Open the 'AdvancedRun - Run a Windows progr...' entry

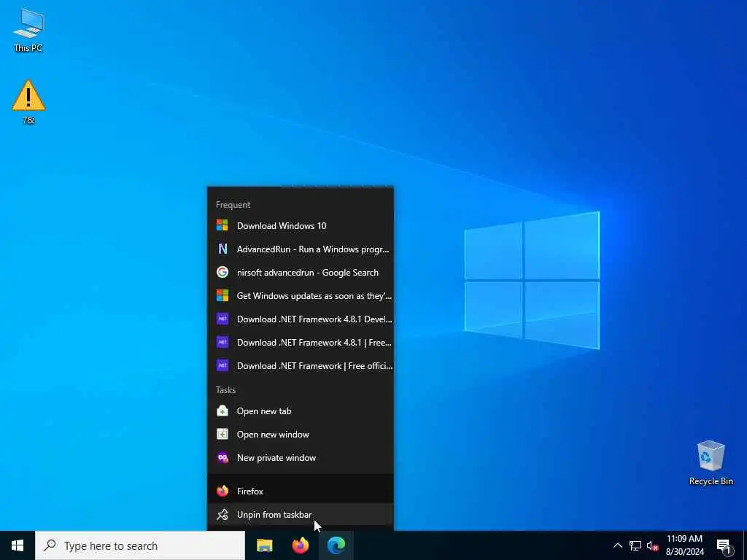tap(301, 249)
